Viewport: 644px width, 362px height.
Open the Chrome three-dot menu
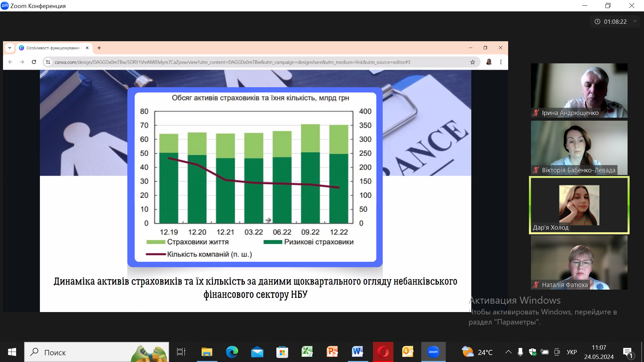[x=501, y=62]
